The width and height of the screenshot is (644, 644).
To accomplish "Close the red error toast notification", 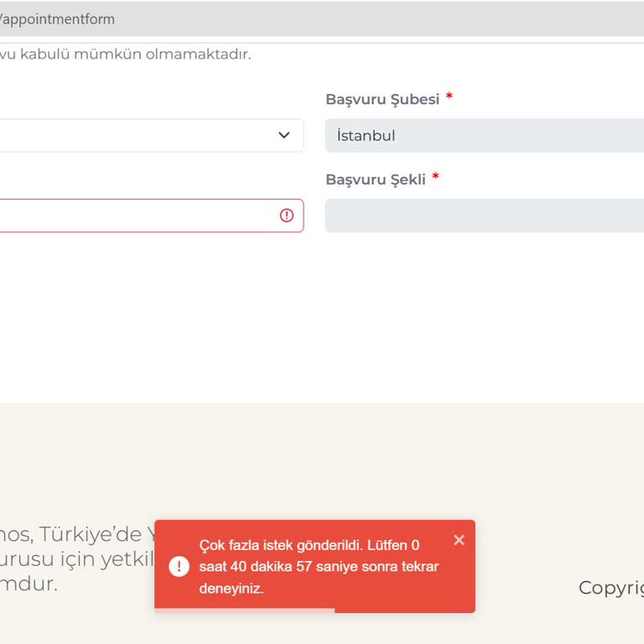I will coord(459,540).
